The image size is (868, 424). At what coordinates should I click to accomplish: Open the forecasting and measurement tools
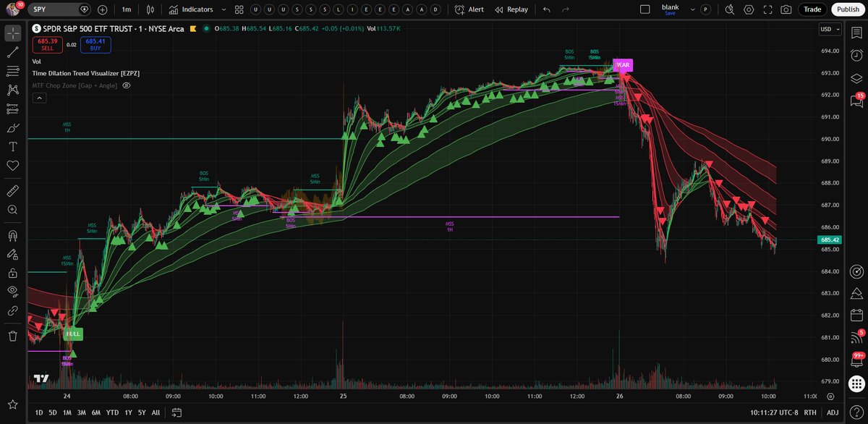12,109
